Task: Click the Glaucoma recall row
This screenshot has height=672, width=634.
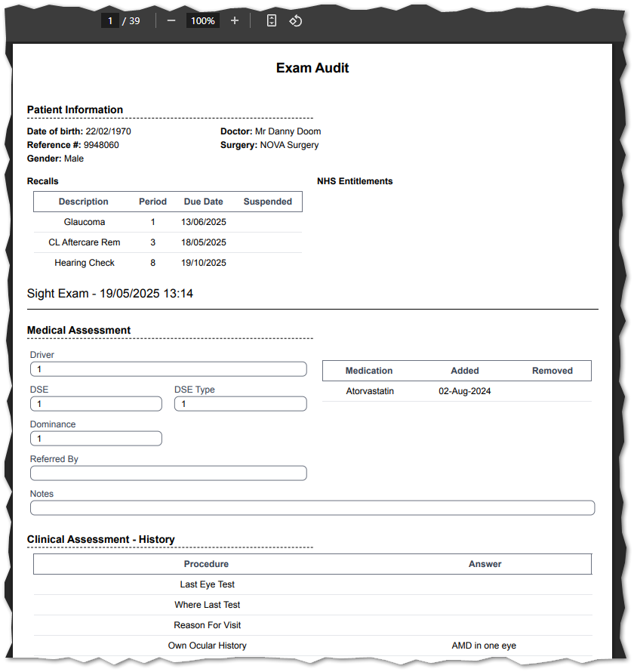Action: (168, 222)
